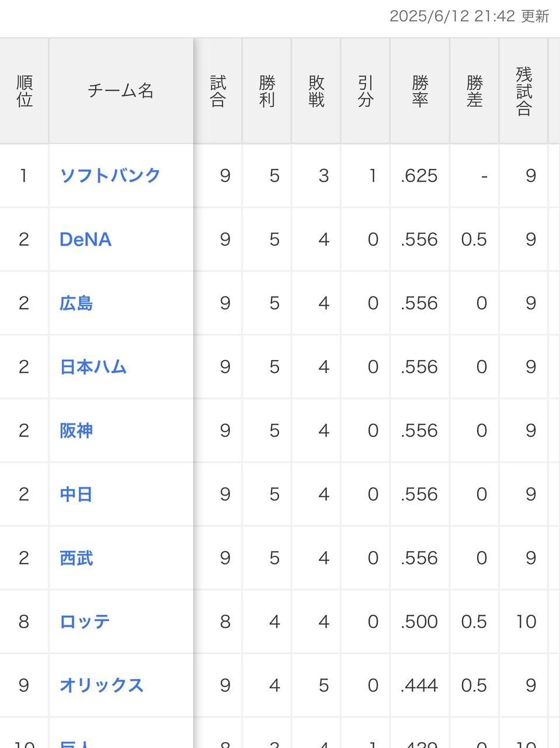
Task: Open the ソフトバンク team link
Action: [x=110, y=175]
